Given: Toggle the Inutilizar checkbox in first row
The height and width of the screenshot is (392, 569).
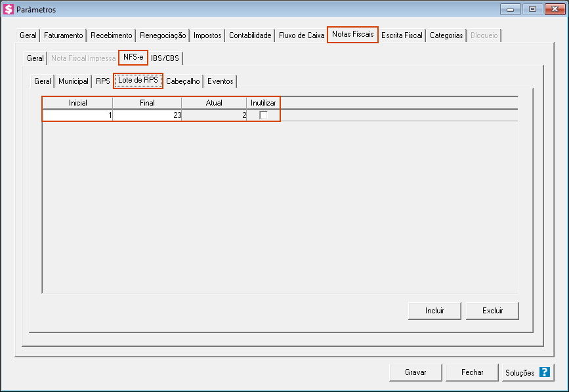Looking at the screenshot, I should [263, 115].
